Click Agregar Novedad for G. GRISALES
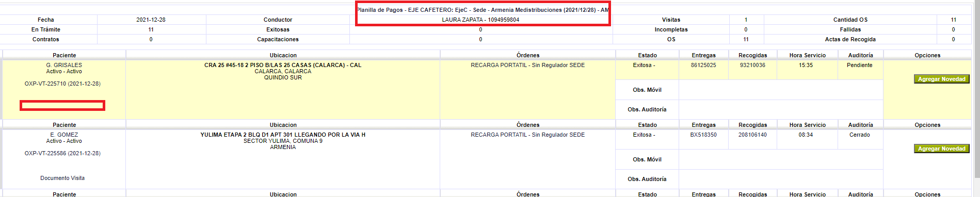 pos(942,79)
